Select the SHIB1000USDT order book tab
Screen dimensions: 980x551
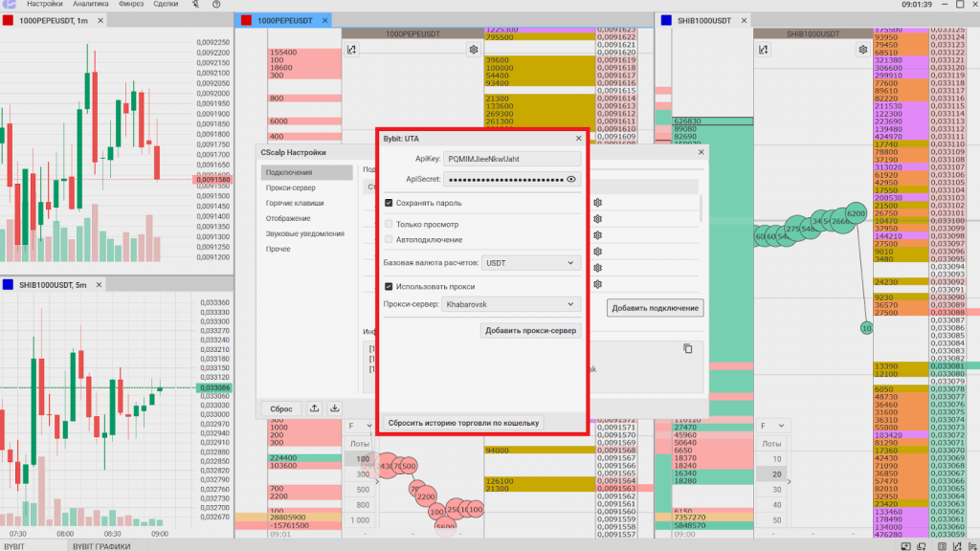tap(704, 21)
